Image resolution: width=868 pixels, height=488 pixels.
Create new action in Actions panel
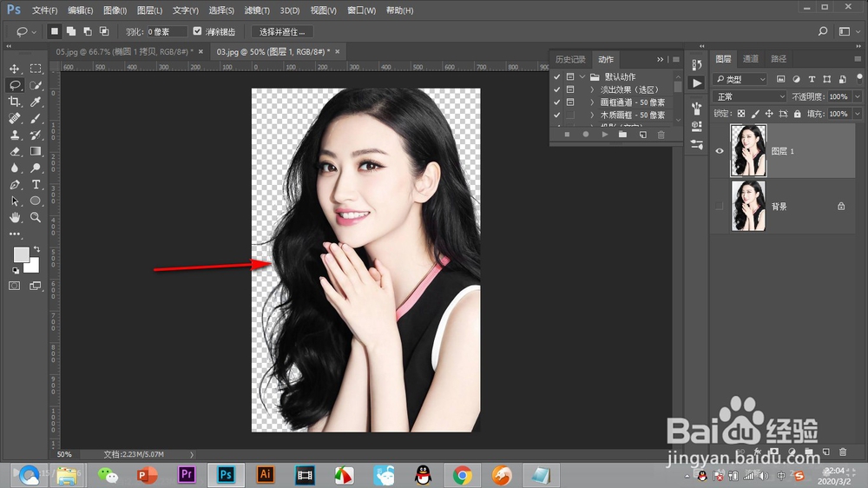(642, 135)
